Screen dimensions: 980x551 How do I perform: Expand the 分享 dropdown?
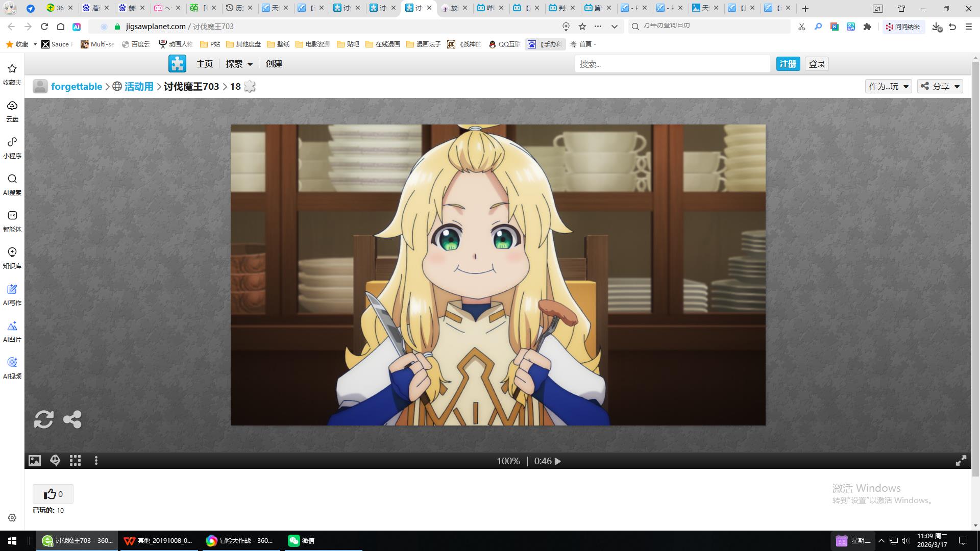pyautogui.click(x=940, y=86)
